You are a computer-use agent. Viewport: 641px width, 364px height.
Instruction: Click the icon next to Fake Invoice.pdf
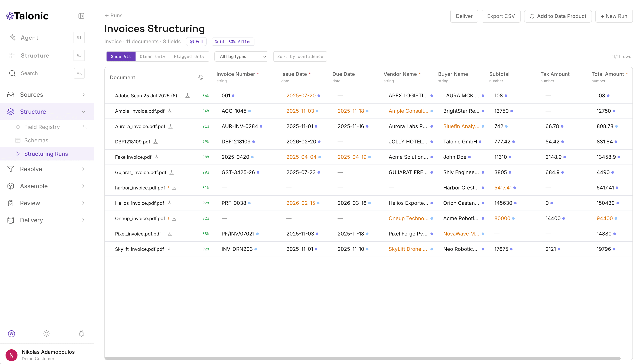point(157,157)
